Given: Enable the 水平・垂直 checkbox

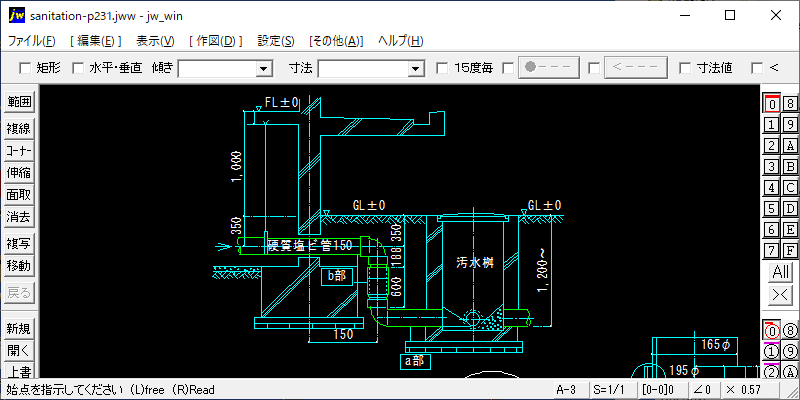Looking at the screenshot, I should coord(77,68).
